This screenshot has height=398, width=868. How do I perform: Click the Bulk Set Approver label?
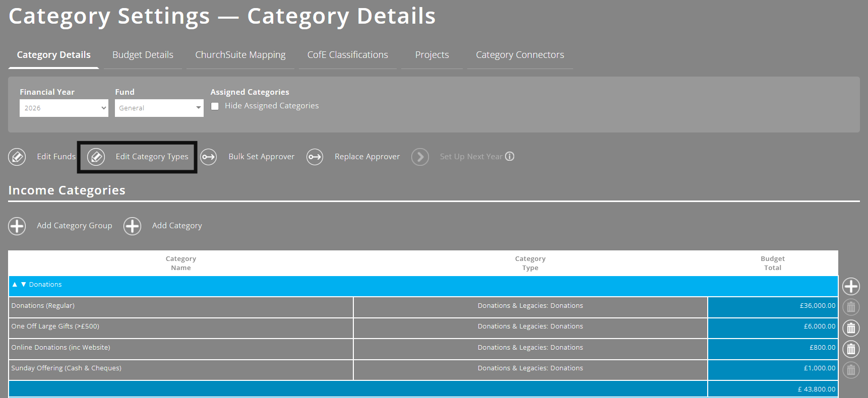tap(261, 157)
